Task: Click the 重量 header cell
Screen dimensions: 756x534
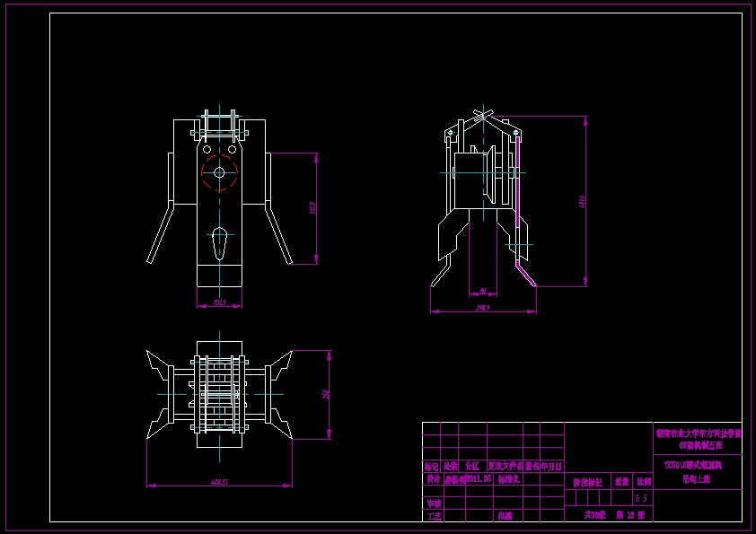Action: click(x=622, y=481)
